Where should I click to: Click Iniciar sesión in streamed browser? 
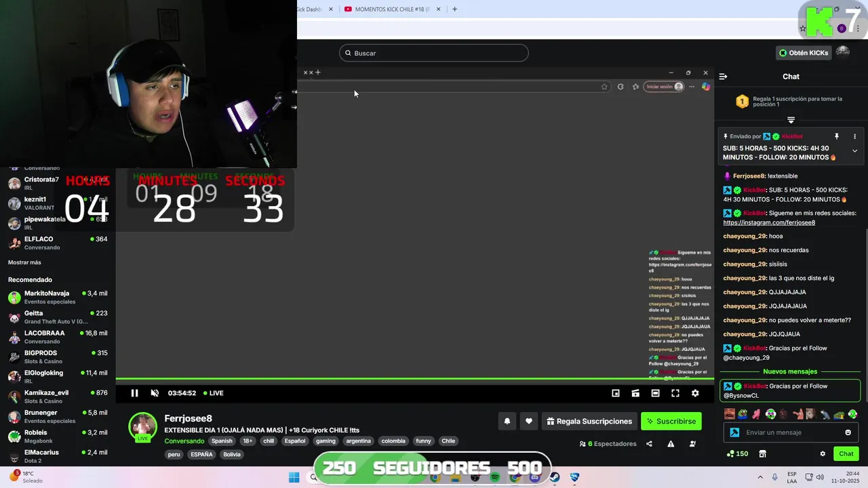click(x=663, y=87)
